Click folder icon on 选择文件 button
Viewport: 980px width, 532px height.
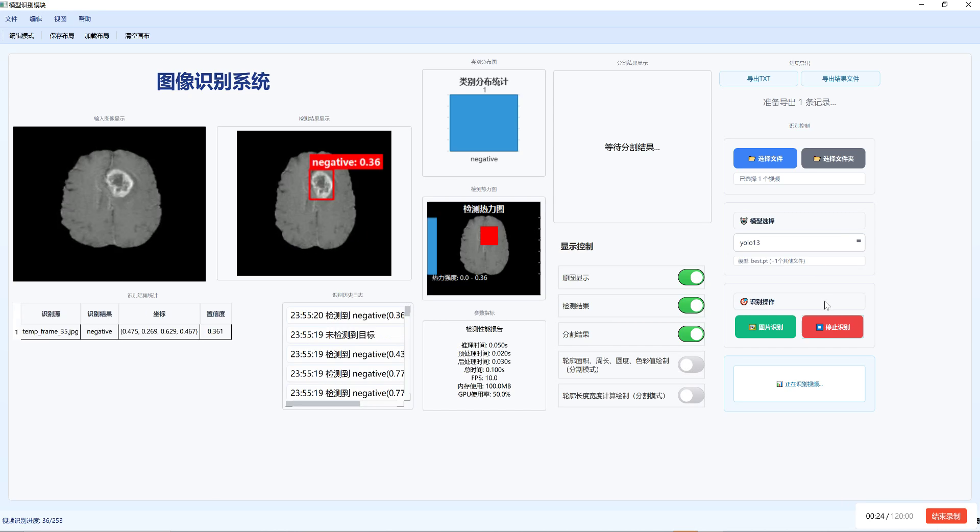(752, 159)
